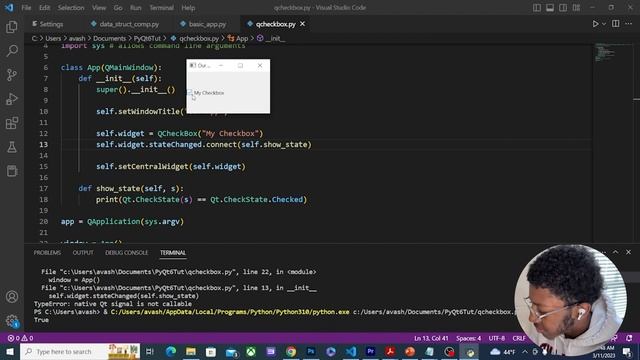Open Run and Debug view

pos(12,99)
